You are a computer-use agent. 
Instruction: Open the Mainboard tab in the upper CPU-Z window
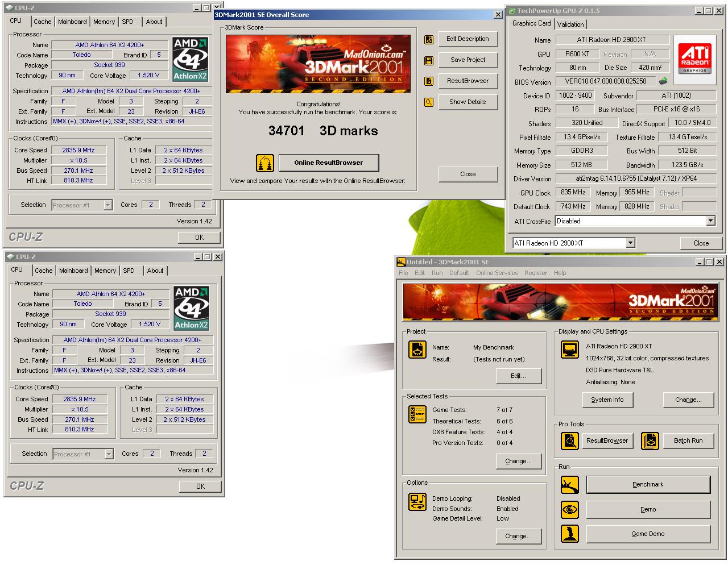(73, 22)
